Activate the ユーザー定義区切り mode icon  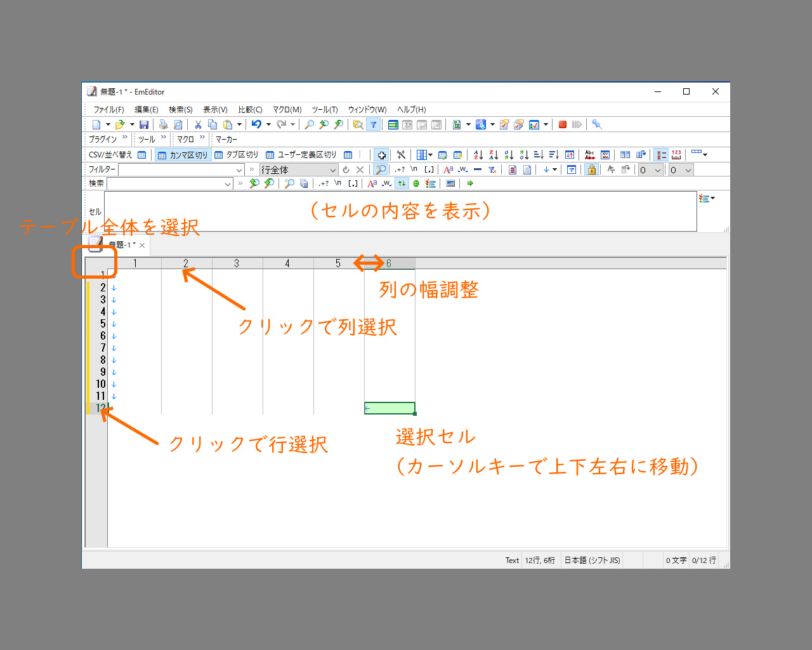tap(301, 154)
